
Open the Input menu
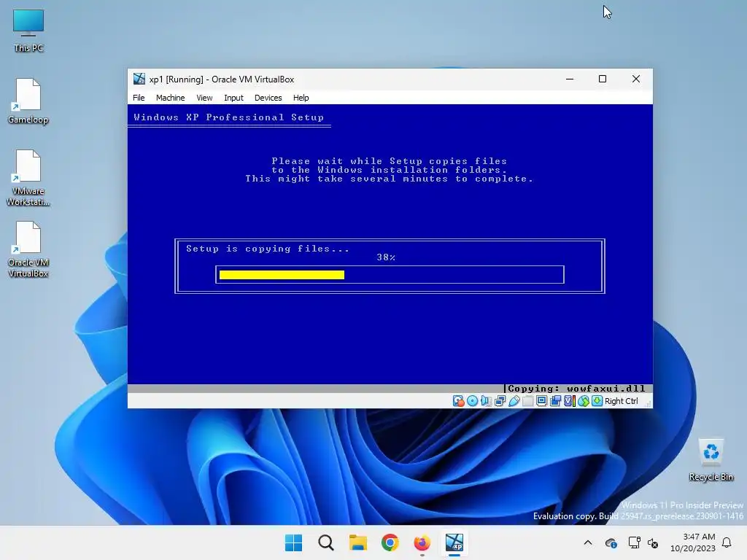pyautogui.click(x=233, y=98)
